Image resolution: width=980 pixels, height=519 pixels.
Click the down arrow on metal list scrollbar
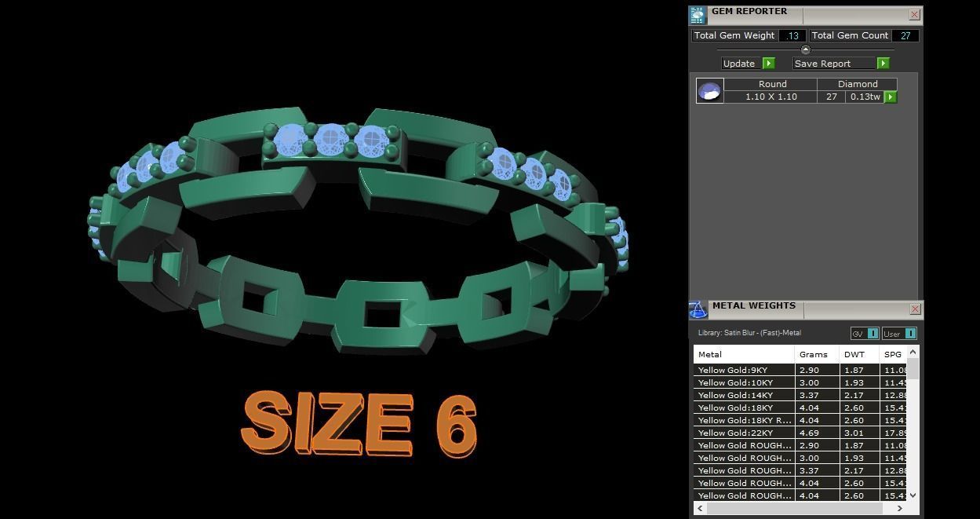coord(913,495)
